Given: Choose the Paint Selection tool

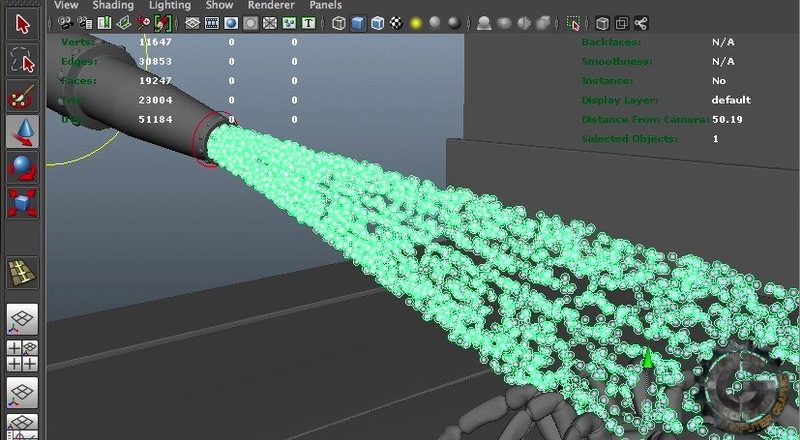Looking at the screenshot, I should pyautogui.click(x=22, y=96).
